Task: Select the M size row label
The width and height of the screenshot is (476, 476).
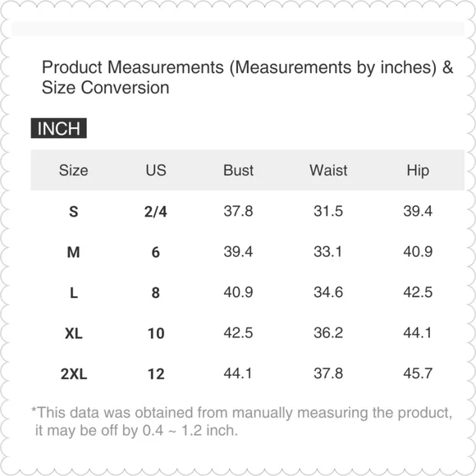Action: tap(74, 252)
